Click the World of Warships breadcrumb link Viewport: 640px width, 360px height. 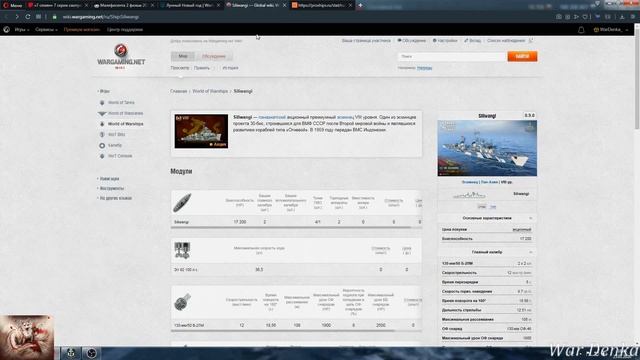pos(210,91)
